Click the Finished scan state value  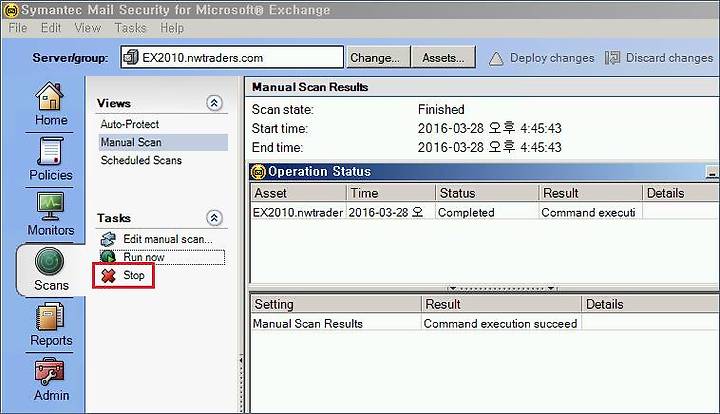[x=441, y=110]
